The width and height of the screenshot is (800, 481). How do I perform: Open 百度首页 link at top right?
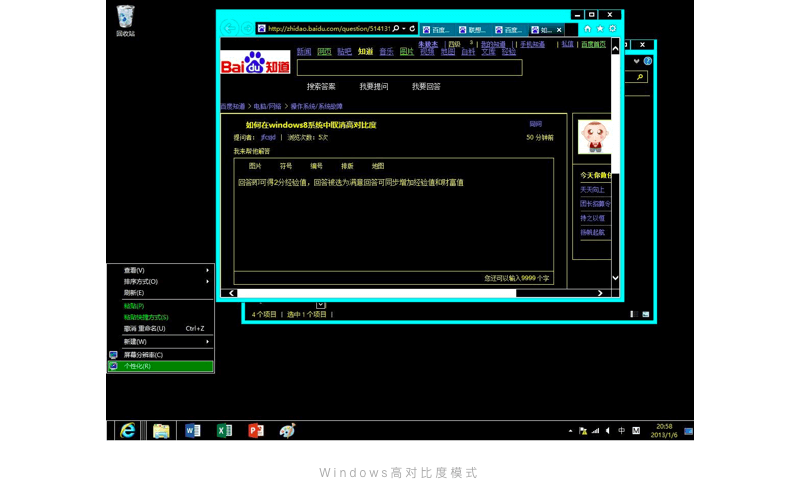(593, 44)
